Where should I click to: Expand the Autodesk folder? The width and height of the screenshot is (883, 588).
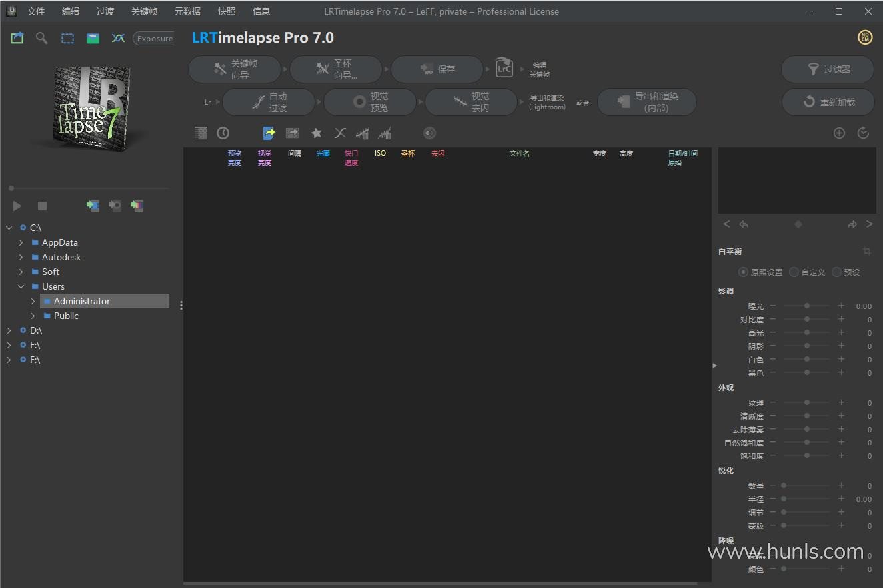point(21,257)
